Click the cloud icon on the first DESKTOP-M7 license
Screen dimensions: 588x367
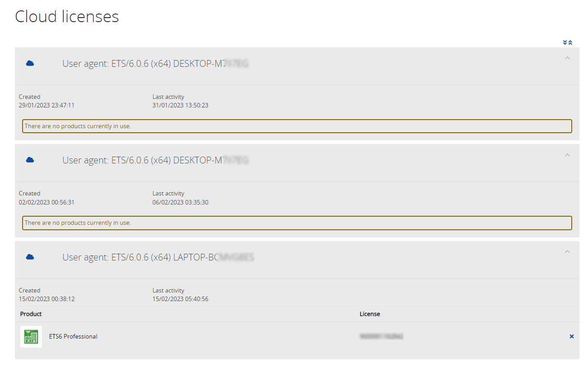coord(30,63)
